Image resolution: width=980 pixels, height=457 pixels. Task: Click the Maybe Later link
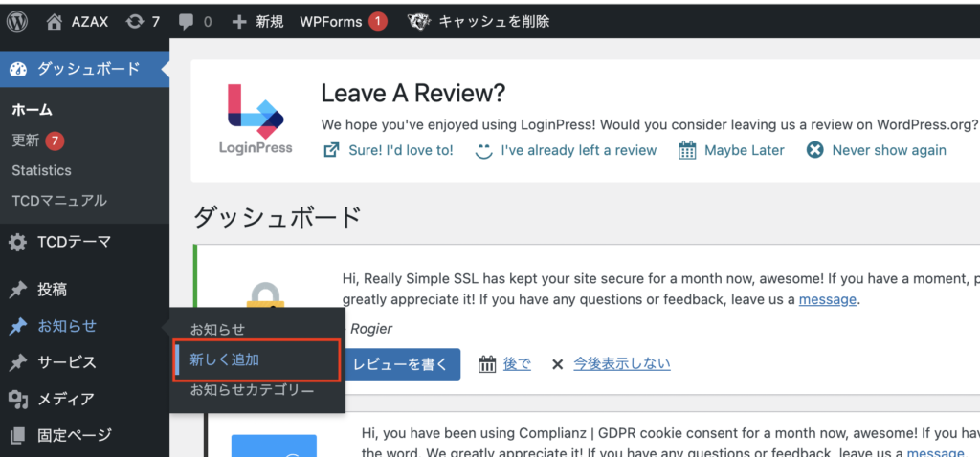pos(745,150)
